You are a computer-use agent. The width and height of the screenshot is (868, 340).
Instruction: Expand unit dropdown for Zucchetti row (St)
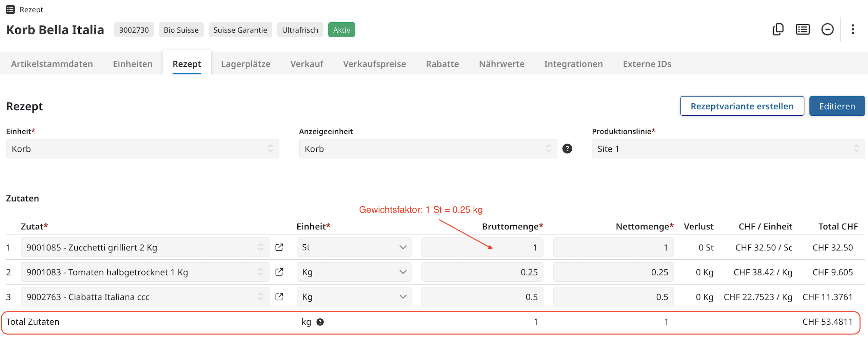pos(354,247)
